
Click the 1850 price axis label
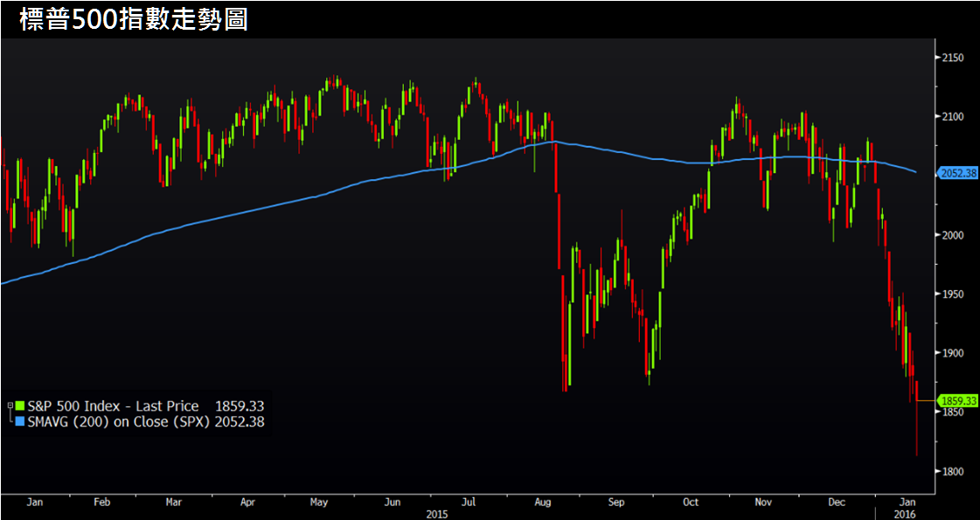coord(953,413)
